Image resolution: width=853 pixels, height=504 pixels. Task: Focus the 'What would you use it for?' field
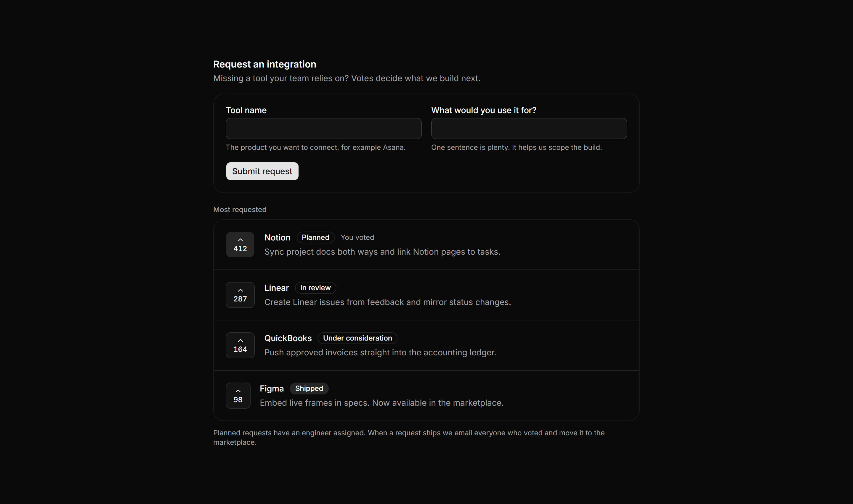pos(529,129)
